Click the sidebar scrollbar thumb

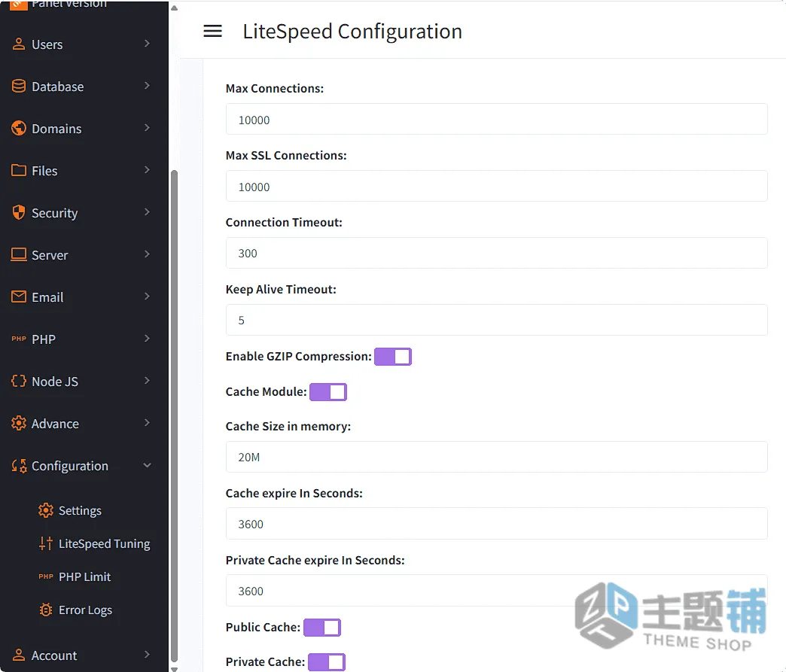[x=174, y=416]
